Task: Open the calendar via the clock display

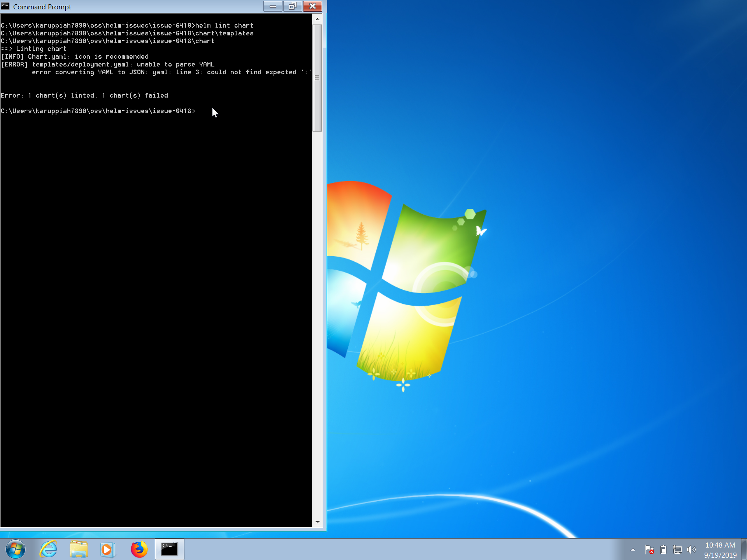Action: tap(721, 549)
